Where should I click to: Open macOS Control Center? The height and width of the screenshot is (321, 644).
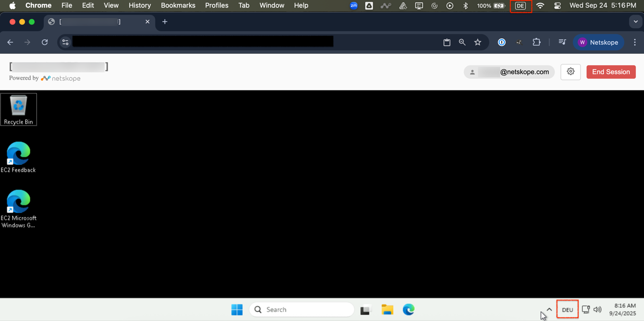click(557, 6)
